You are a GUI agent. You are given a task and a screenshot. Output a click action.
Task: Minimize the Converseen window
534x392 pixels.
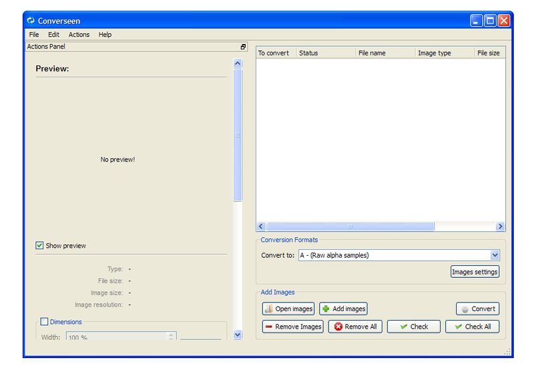click(x=476, y=21)
